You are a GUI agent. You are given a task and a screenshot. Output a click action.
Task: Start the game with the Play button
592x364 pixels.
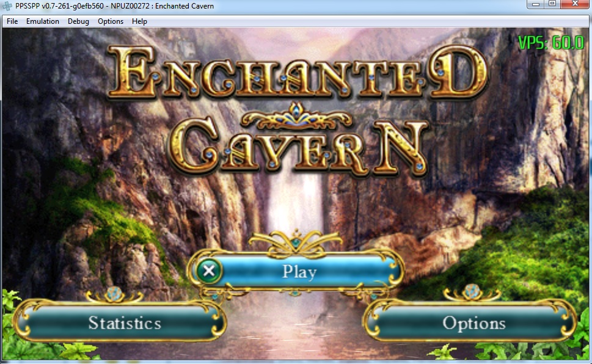pyautogui.click(x=298, y=271)
